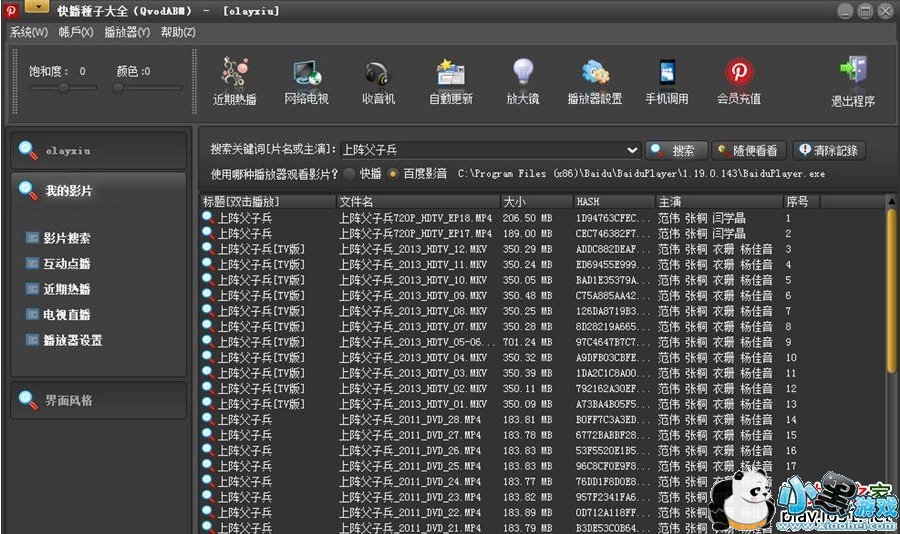Open 播放器设置 in the sidebar list
This screenshot has height=534, width=900.
pos(73,340)
